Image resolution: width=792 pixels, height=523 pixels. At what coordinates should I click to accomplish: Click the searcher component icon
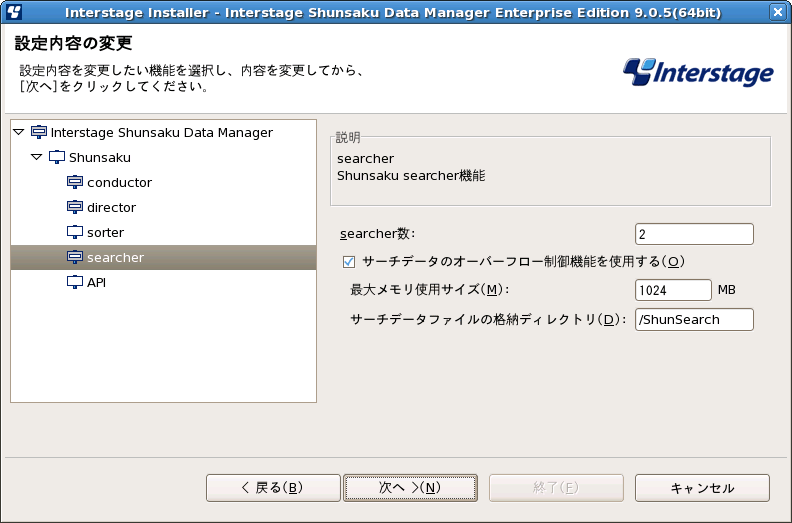coord(75,257)
